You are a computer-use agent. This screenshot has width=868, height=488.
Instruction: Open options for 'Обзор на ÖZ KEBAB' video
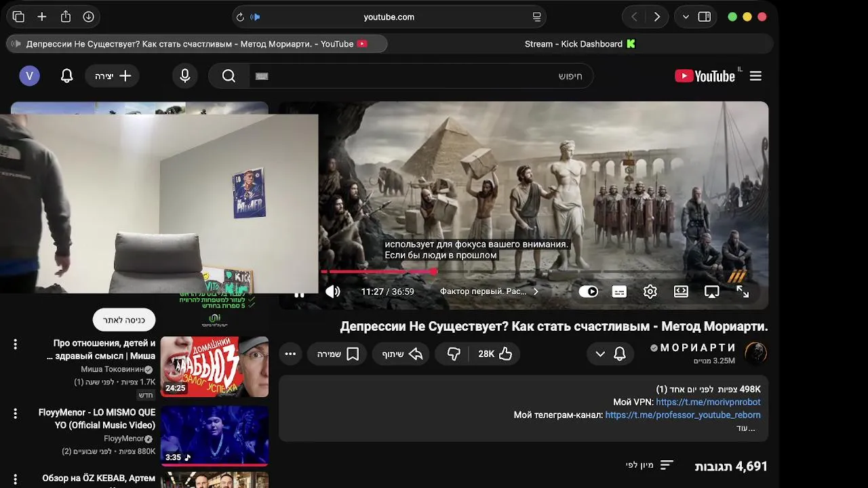pos(15,479)
